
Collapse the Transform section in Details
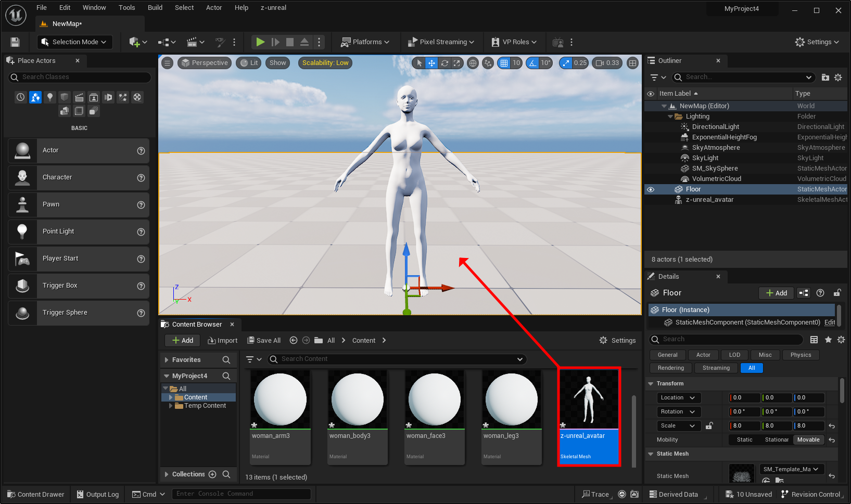coord(651,384)
